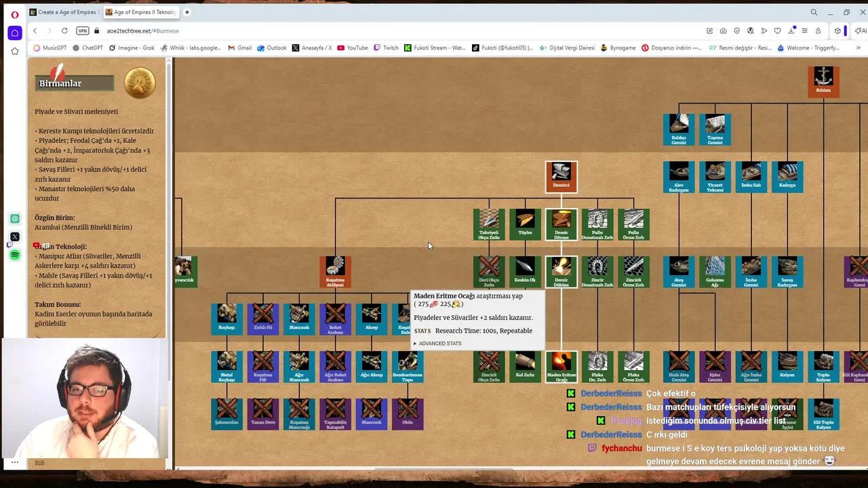Select the Demirci (Blacksmith) building icon
This screenshot has height=488, width=868.
point(561,177)
